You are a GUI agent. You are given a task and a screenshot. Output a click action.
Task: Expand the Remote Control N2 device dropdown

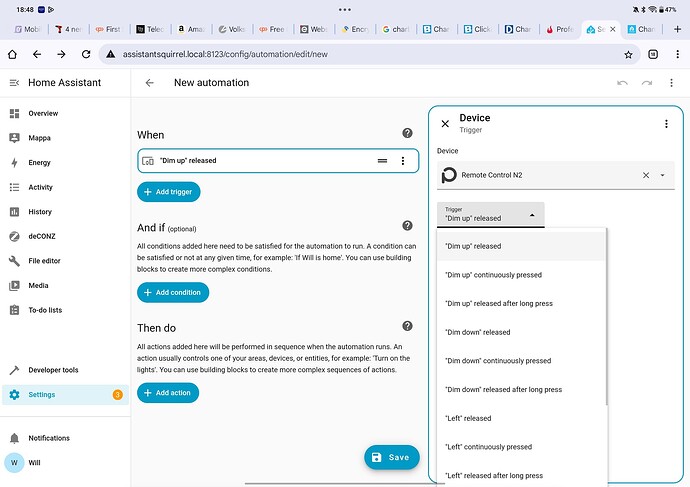(662, 175)
